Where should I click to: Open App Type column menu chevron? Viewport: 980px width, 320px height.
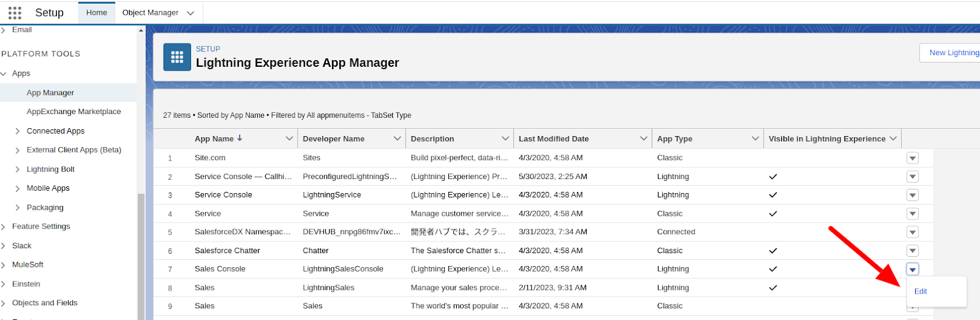pyautogui.click(x=755, y=139)
